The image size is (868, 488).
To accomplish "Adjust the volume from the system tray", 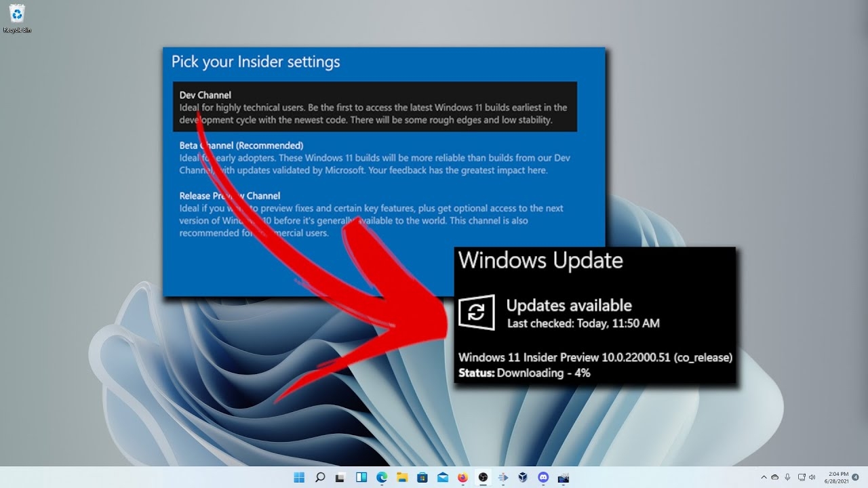I will 811,476.
